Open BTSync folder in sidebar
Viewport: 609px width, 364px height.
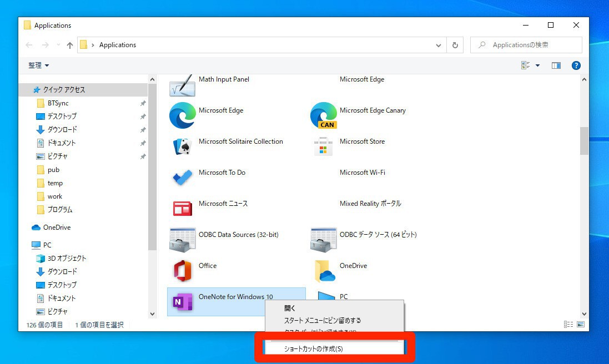pyautogui.click(x=58, y=103)
